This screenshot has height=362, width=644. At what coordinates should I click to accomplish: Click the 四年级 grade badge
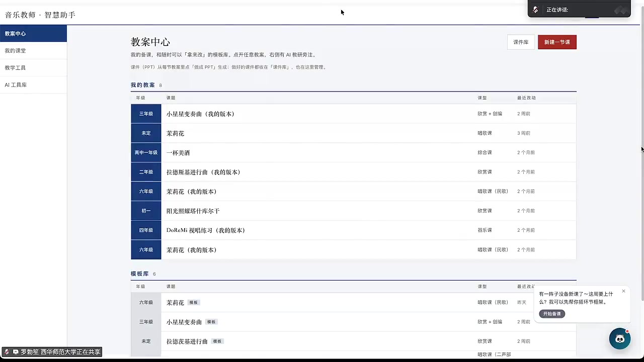(146, 230)
